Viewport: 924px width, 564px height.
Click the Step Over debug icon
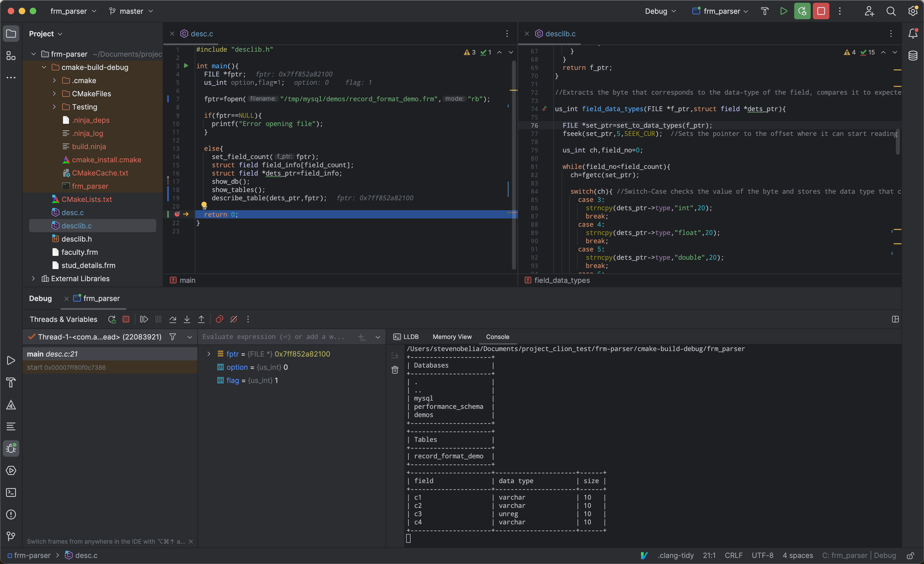coord(172,319)
